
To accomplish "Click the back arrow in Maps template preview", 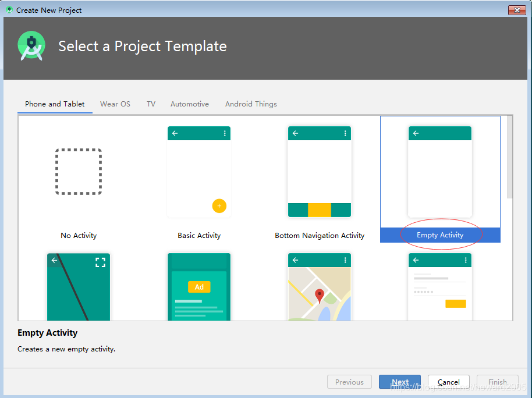I will 296,260.
